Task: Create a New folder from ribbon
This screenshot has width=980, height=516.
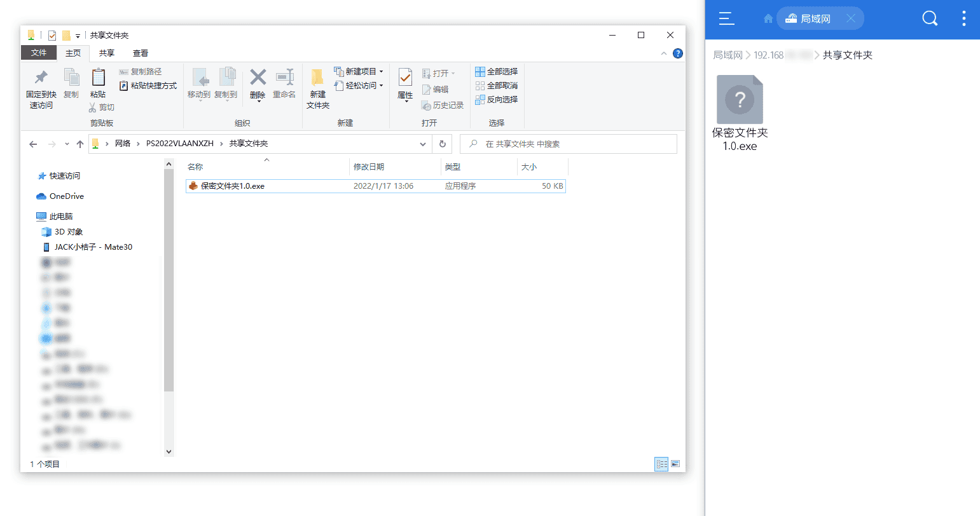Action: pos(318,88)
